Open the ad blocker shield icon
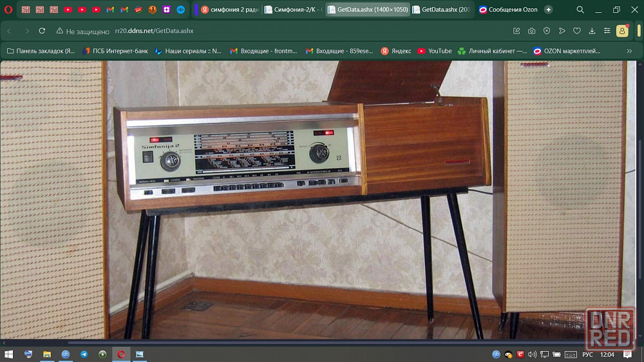The image size is (644, 362). coord(547,31)
